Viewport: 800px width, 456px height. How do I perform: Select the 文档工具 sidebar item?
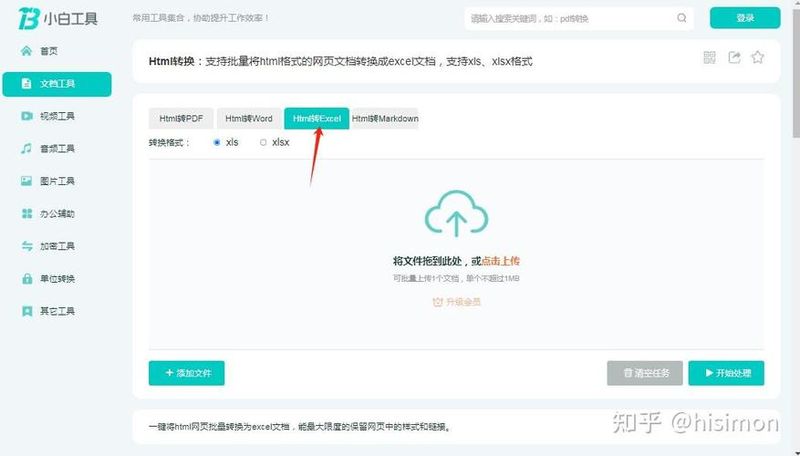pos(57,84)
